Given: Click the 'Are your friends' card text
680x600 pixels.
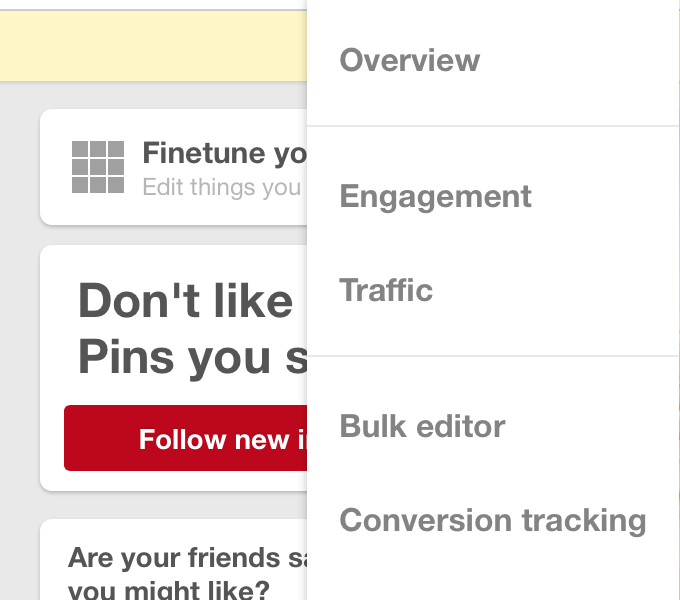Looking at the screenshot, I should [187, 558].
